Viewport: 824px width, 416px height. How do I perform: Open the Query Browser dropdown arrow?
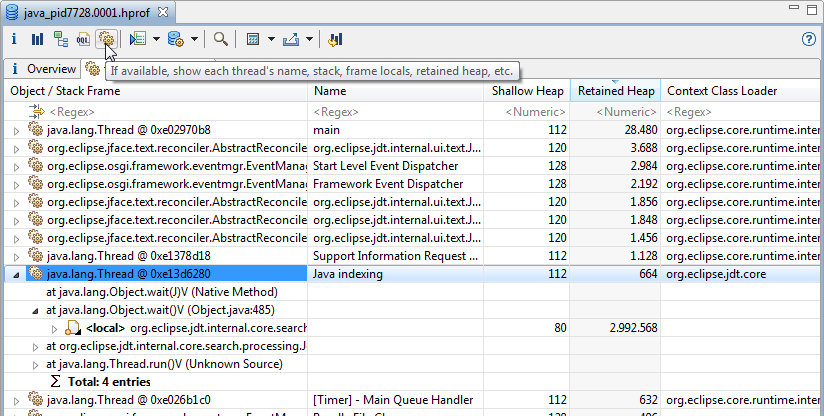pyautogui.click(x=194, y=40)
